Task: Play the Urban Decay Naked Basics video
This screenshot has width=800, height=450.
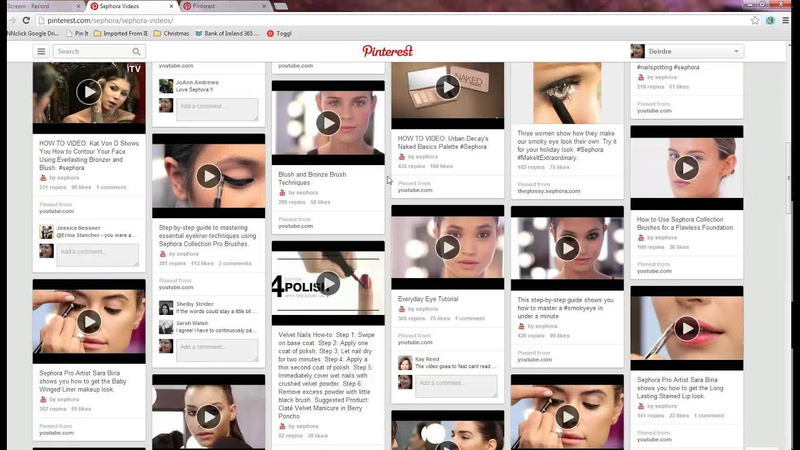Action: [x=447, y=88]
